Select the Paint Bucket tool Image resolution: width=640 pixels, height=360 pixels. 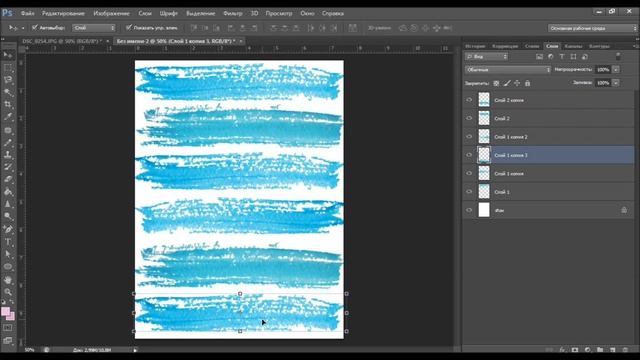(x=8, y=192)
